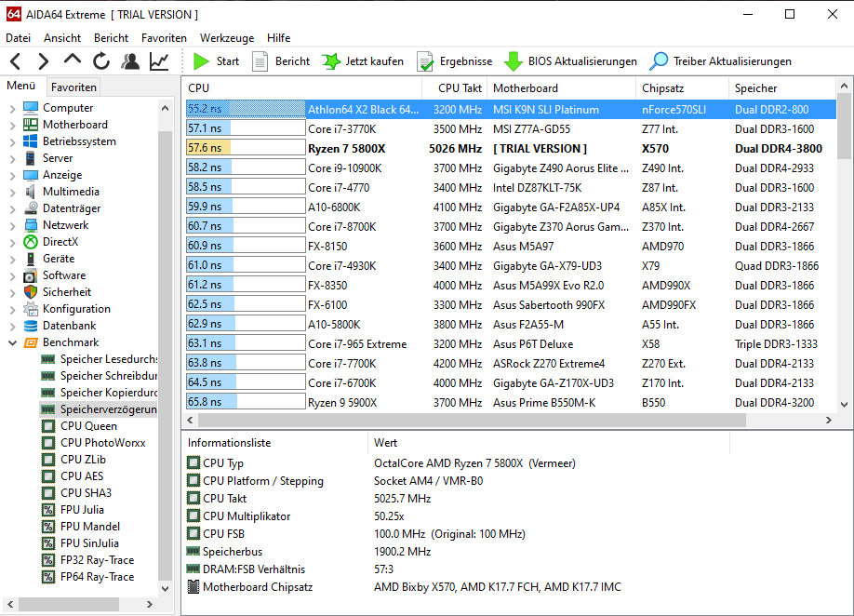Screen dimensions: 854x616
Task: Collapse the Benchmark tree node
Action: tap(12, 342)
